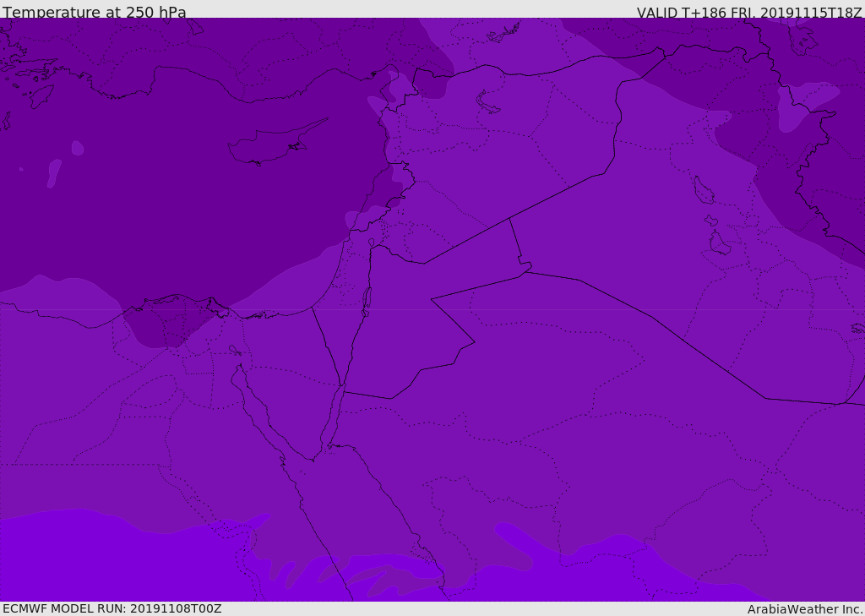Click the 'ArabiaWeather Inc.' credit text

(x=805, y=609)
